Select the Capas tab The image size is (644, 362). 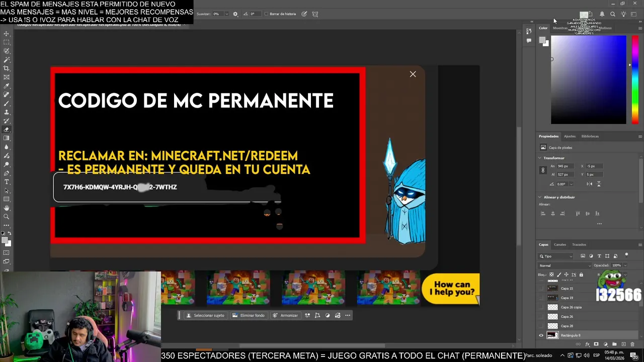tap(543, 245)
